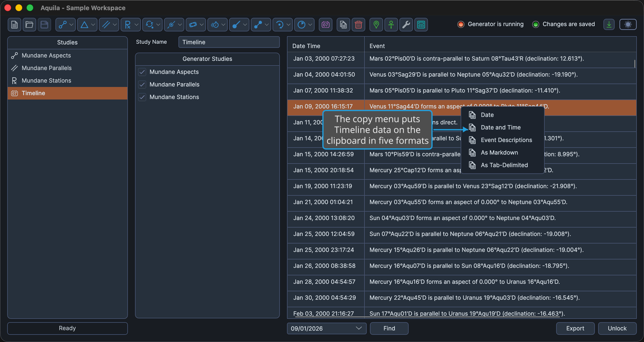This screenshot has height=342, width=644.
Task: Expand the triangle tool dropdown arrow
Action: 93,25
